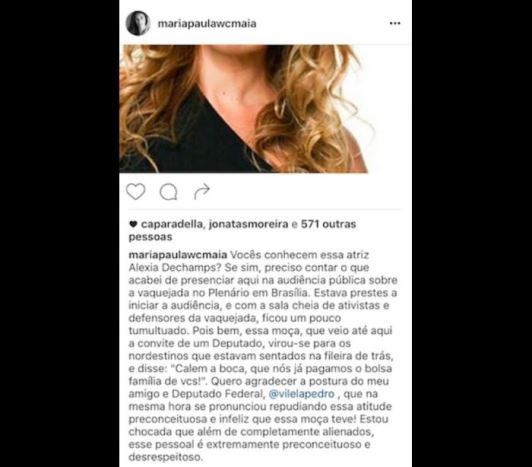Viewport: 532px width, 467px height.
Task: Tap the small black heart beside likes
Action: pos(133,224)
